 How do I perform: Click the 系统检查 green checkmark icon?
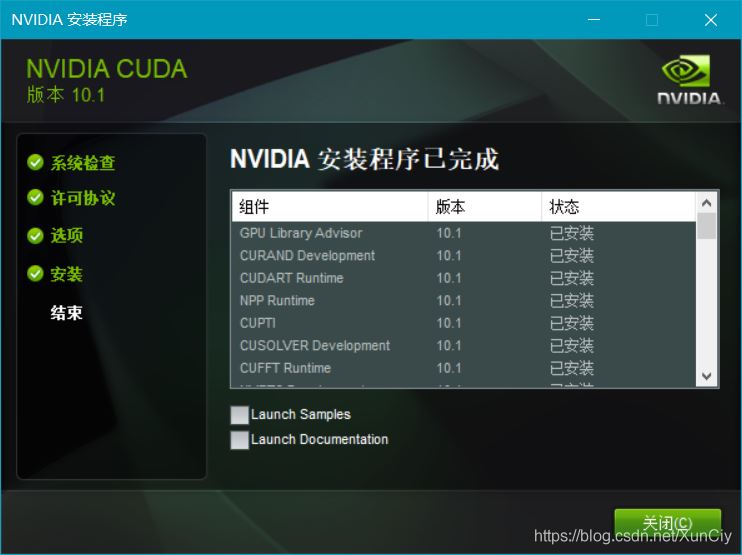[36, 162]
